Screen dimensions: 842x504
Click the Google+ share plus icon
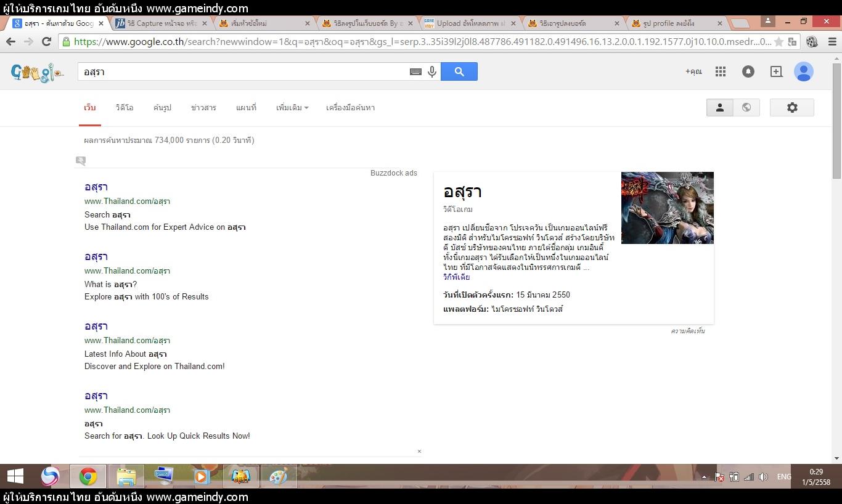tap(776, 71)
